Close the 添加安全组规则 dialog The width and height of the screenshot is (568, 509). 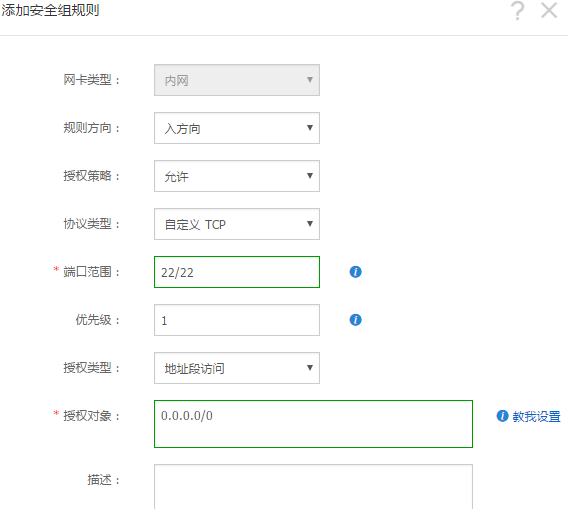549,11
